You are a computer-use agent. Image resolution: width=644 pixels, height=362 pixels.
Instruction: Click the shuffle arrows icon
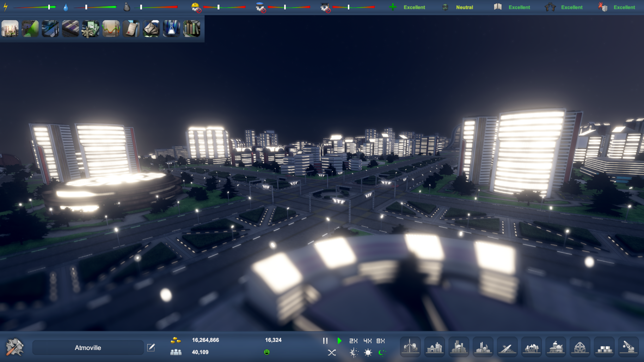coord(332,352)
